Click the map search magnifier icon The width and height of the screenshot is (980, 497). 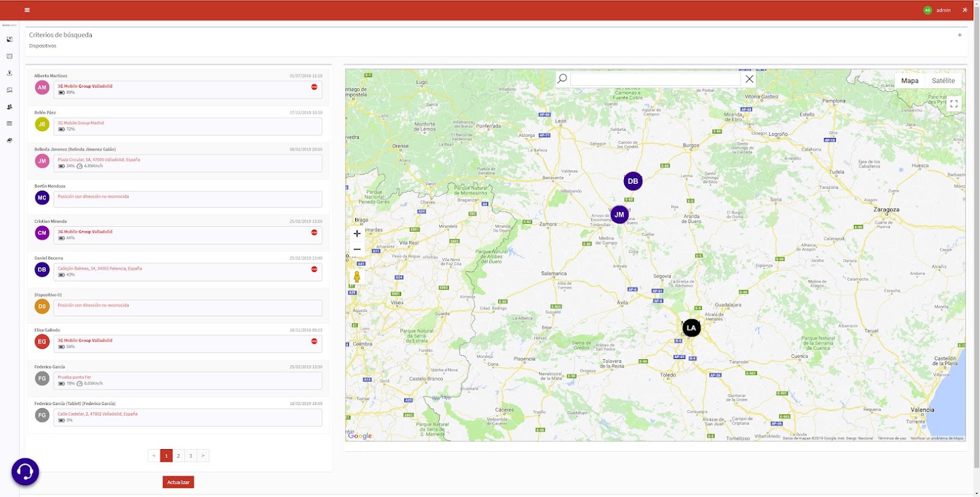pos(562,79)
